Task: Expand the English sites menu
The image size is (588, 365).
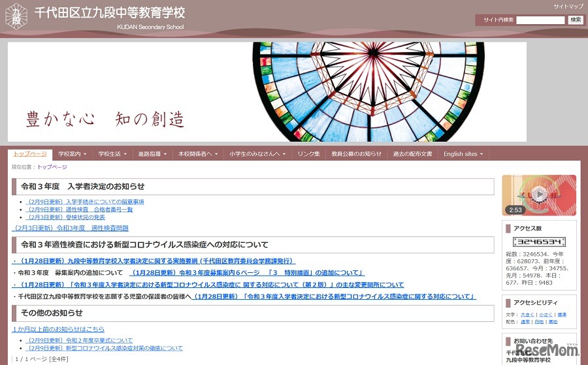Action: coord(463,154)
